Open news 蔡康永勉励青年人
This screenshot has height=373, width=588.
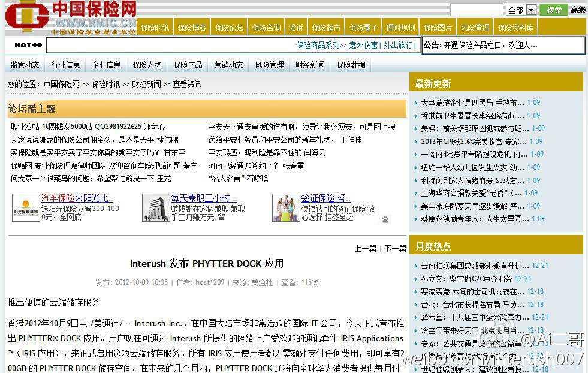[475, 219]
